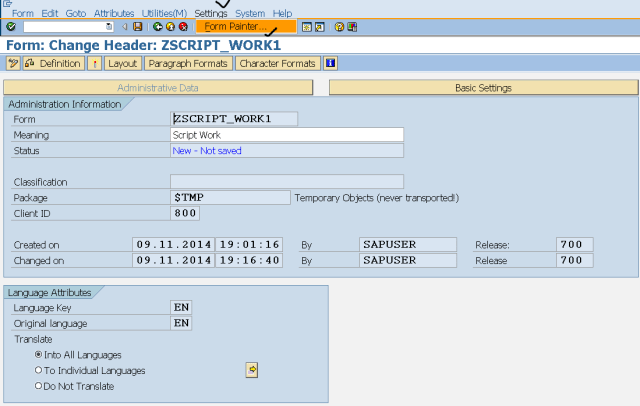Open the Help menu

(282, 13)
